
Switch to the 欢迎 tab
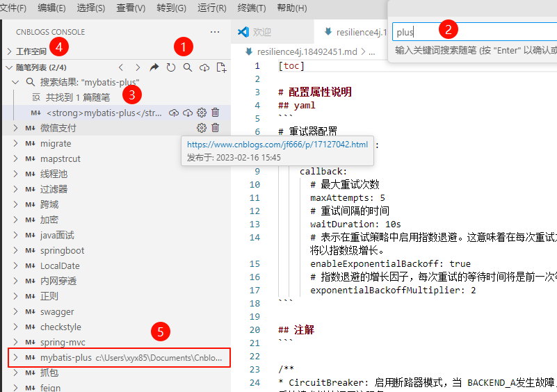[273, 32]
